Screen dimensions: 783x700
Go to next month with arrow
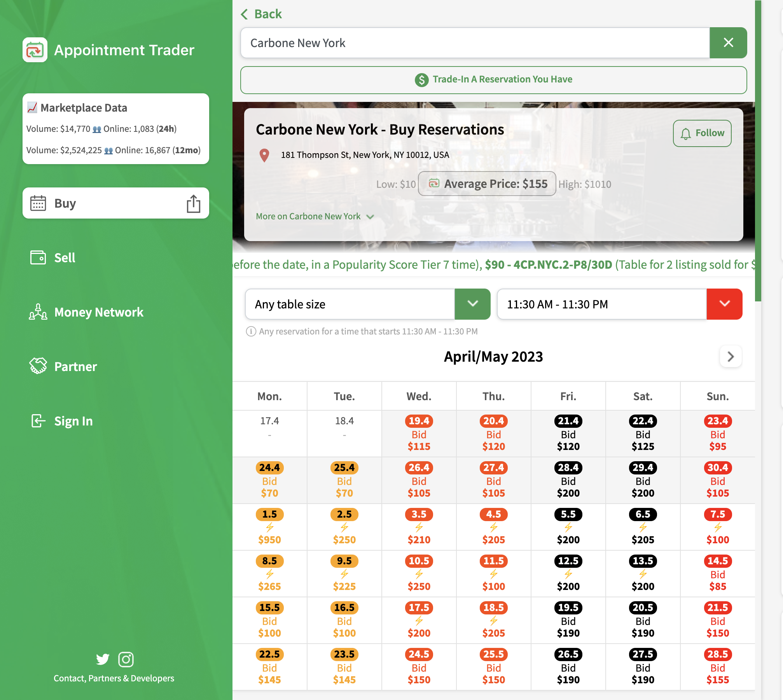click(731, 357)
